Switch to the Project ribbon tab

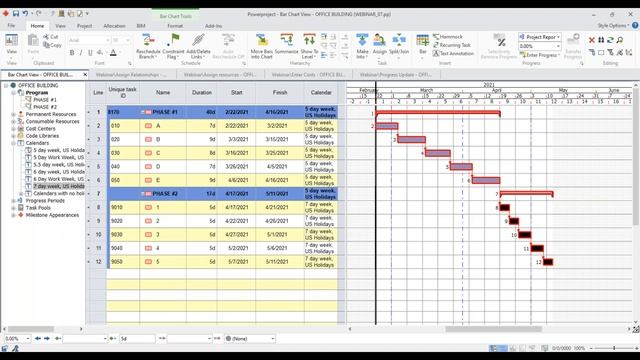(84, 26)
